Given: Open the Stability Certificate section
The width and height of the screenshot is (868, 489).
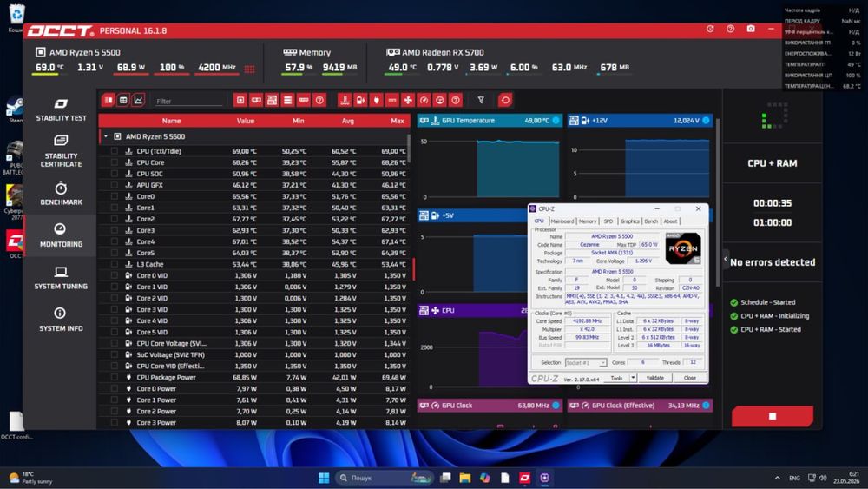Looking at the screenshot, I should tap(61, 151).
